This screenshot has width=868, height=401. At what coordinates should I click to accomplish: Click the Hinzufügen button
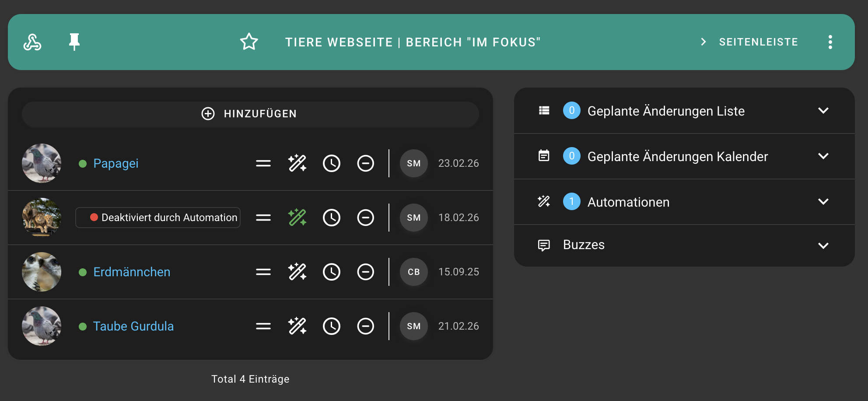coord(250,114)
